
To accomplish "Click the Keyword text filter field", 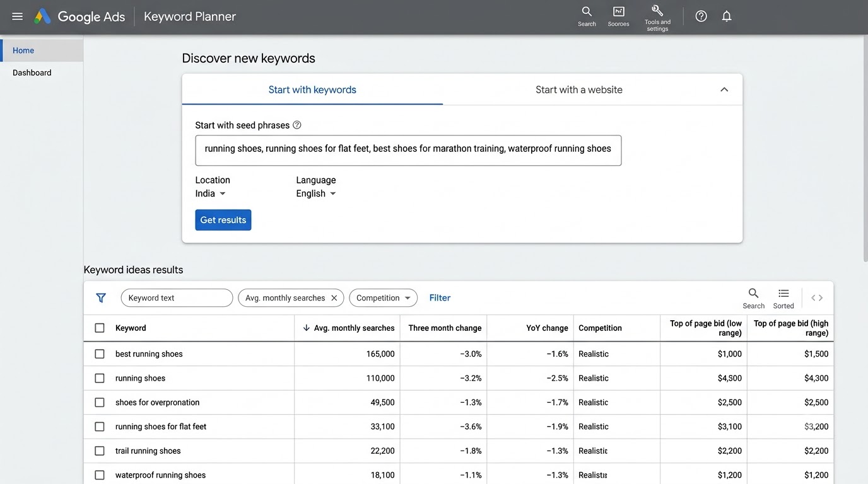I will coord(177,298).
